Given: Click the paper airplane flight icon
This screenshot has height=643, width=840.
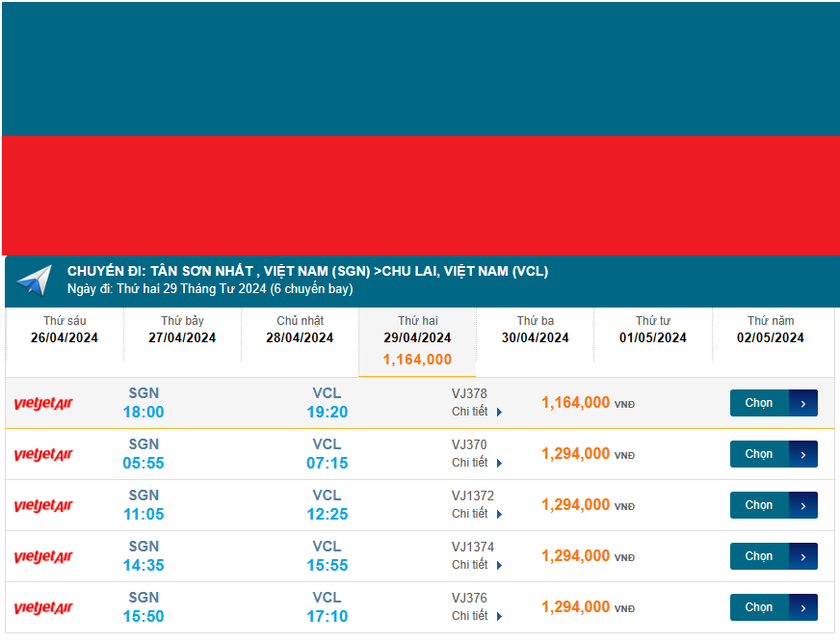Looking at the screenshot, I should click(34, 280).
